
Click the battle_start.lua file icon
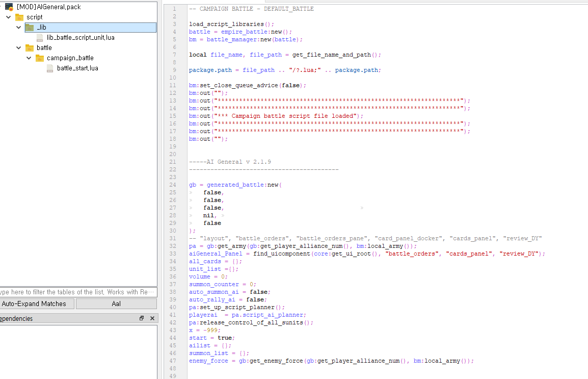[x=50, y=68]
